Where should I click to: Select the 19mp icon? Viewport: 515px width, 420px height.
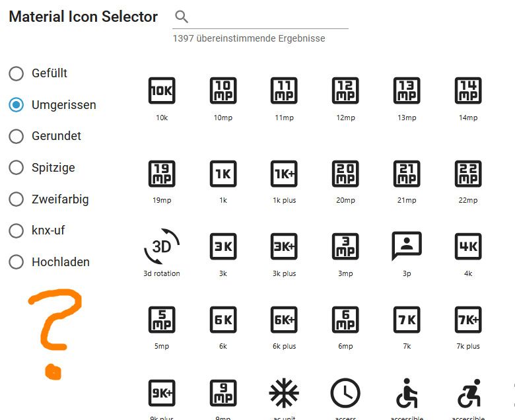162,174
